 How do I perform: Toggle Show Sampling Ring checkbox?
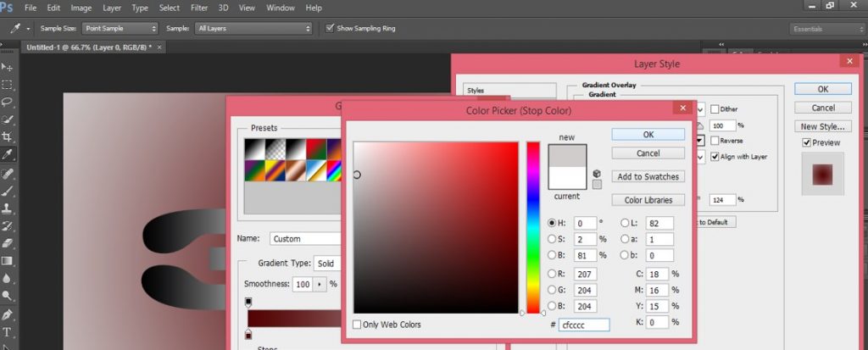click(331, 28)
